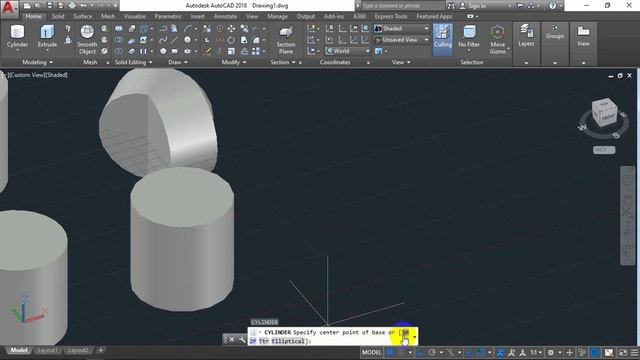Select the Move tool in Modify panel
Image resolution: width=640 pixels, height=360 pixels.
click(x=231, y=29)
